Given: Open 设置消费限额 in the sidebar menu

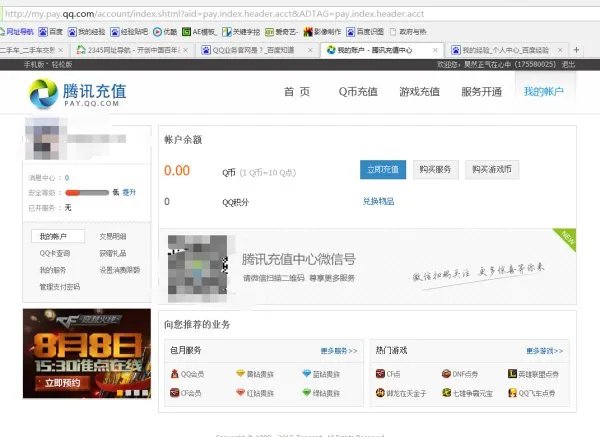Looking at the screenshot, I should coord(120,270).
